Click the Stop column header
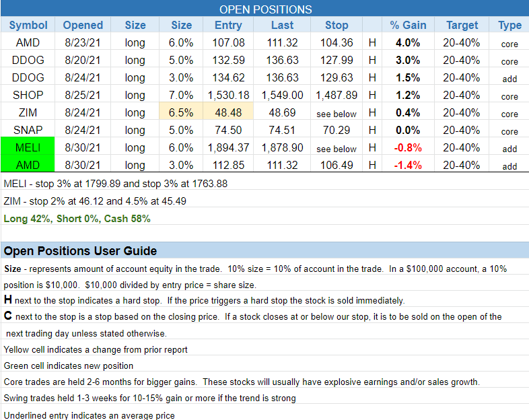This screenshot has width=529, height=420. point(337,25)
